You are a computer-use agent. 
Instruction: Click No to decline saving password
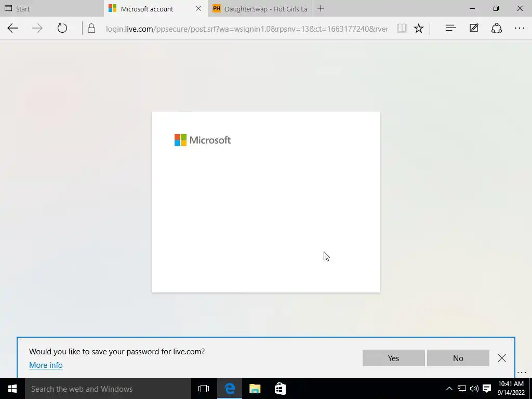coord(458,358)
